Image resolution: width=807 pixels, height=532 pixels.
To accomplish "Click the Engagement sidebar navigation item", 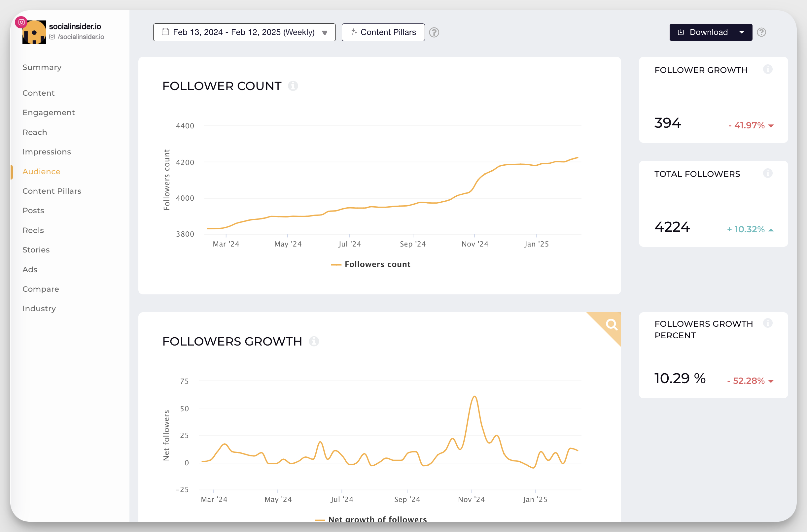I will 49,112.
